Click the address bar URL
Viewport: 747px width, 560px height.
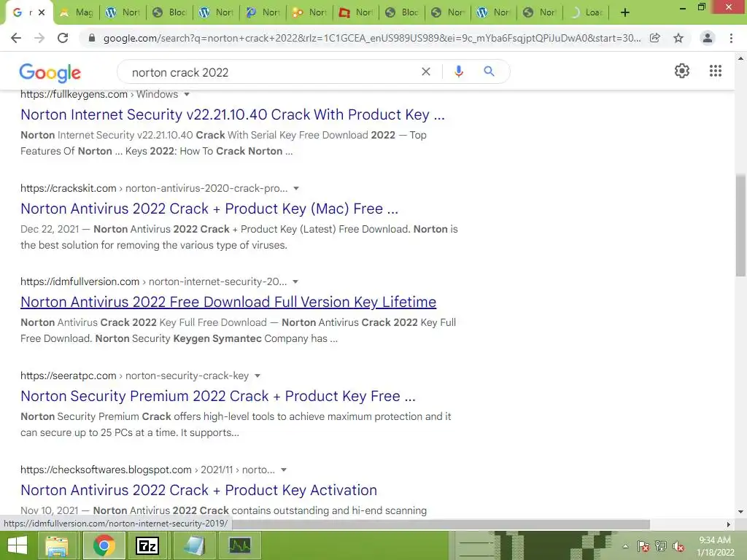coord(371,38)
